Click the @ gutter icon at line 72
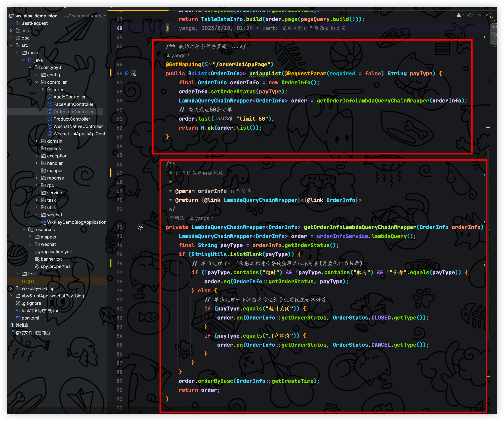 coord(140,227)
